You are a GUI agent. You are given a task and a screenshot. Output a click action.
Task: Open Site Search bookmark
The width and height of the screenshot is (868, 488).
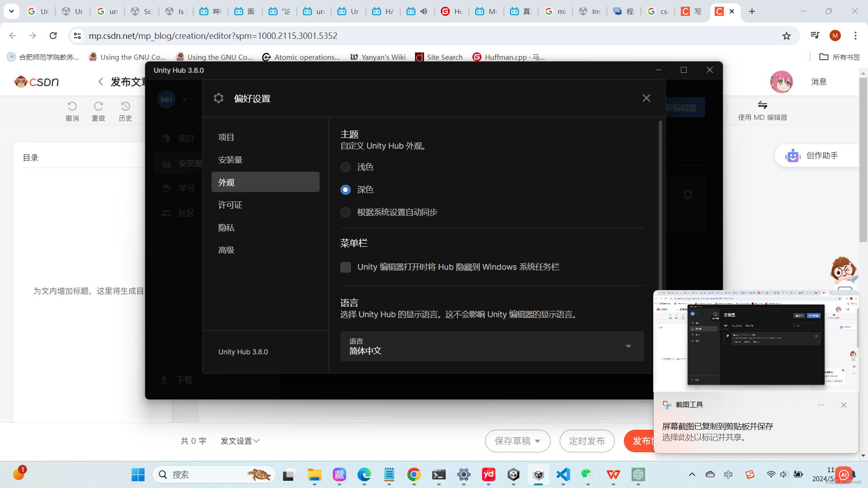439,57
